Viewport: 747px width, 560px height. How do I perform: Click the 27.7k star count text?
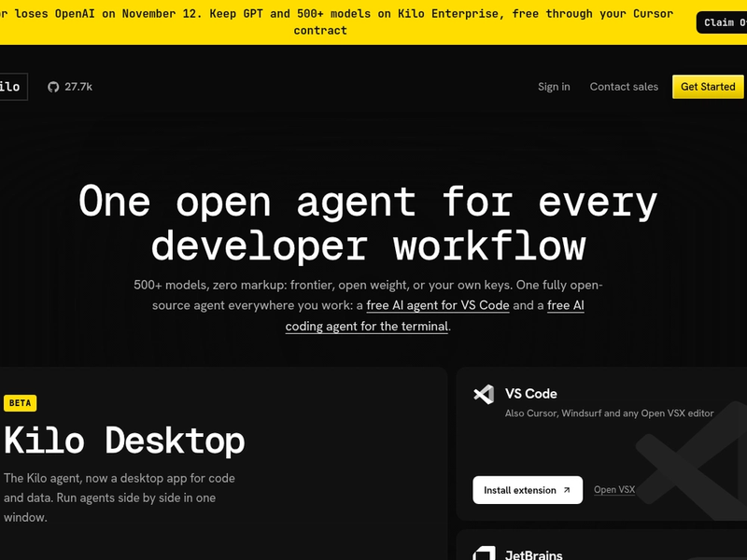coord(78,87)
